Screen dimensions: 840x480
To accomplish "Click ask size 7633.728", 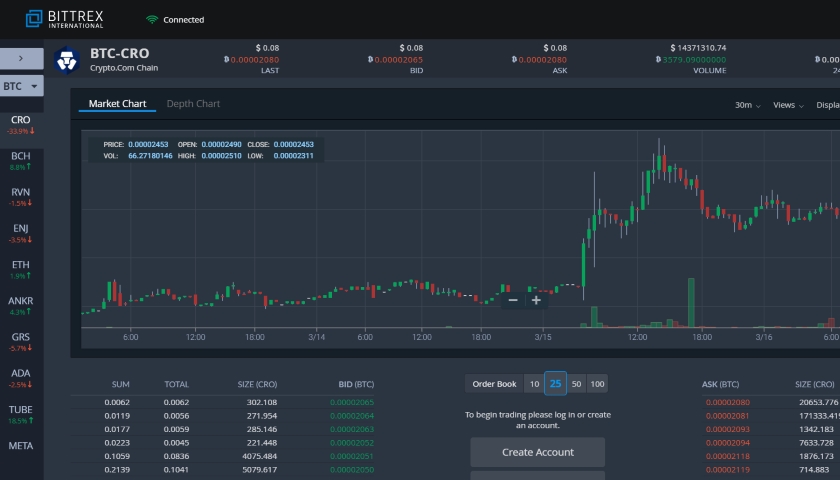I will pos(816,443).
